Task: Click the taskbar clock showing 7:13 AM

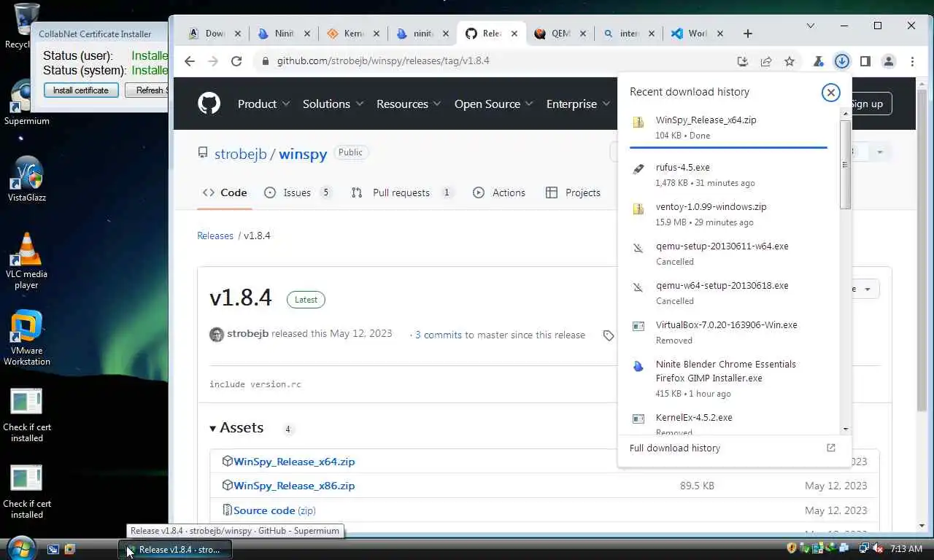Action: tap(906, 548)
